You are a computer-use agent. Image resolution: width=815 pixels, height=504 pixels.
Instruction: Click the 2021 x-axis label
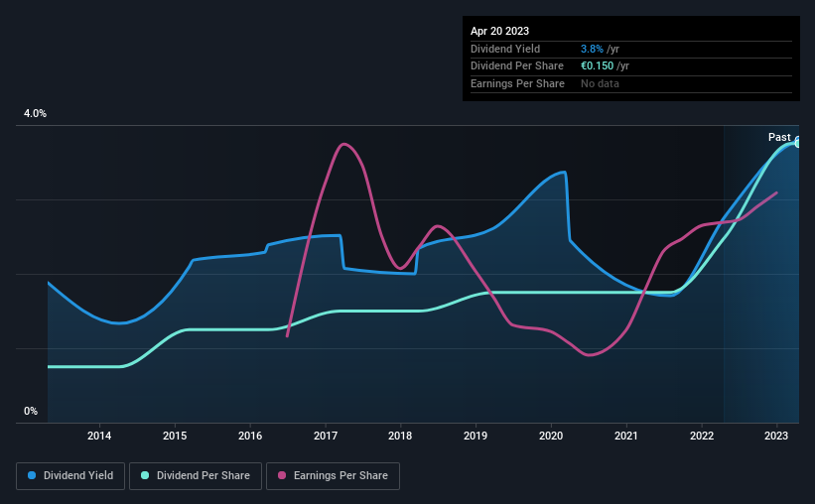(626, 436)
